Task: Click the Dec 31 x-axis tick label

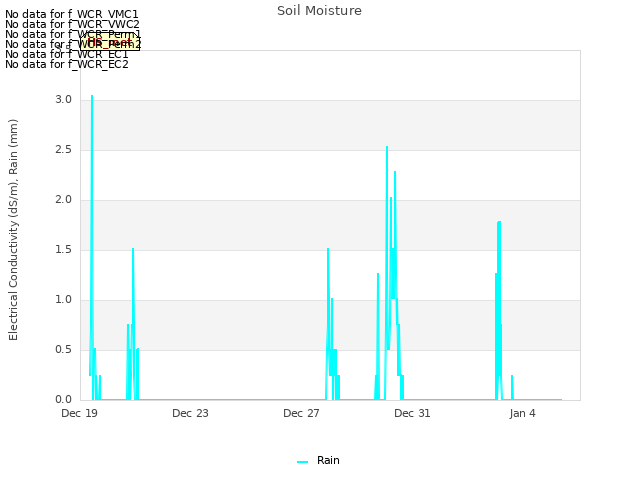Action: 412,413
